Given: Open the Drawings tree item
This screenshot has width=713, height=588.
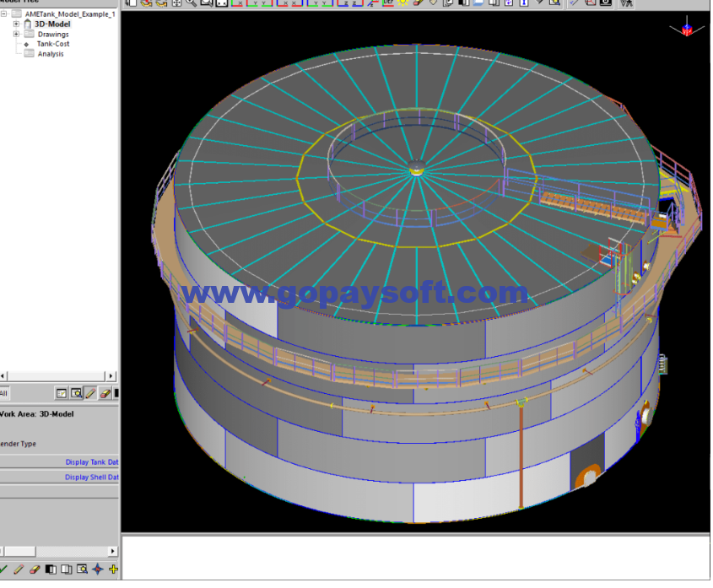Looking at the screenshot, I should pyautogui.click(x=53, y=34).
